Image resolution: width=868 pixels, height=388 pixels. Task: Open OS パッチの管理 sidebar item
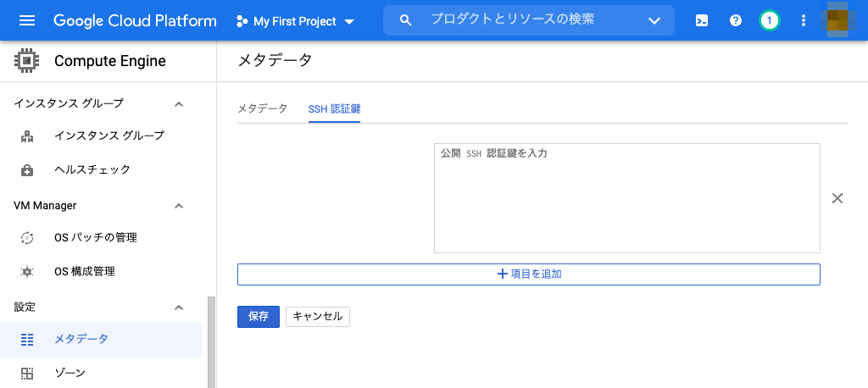pos(102,238)
